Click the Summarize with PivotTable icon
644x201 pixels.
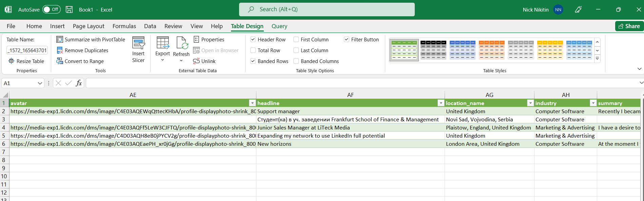coord(60,40)
